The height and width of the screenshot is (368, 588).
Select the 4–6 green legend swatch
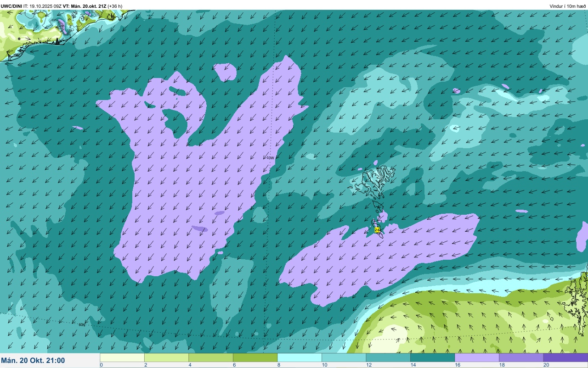click(x=211, y=357)
